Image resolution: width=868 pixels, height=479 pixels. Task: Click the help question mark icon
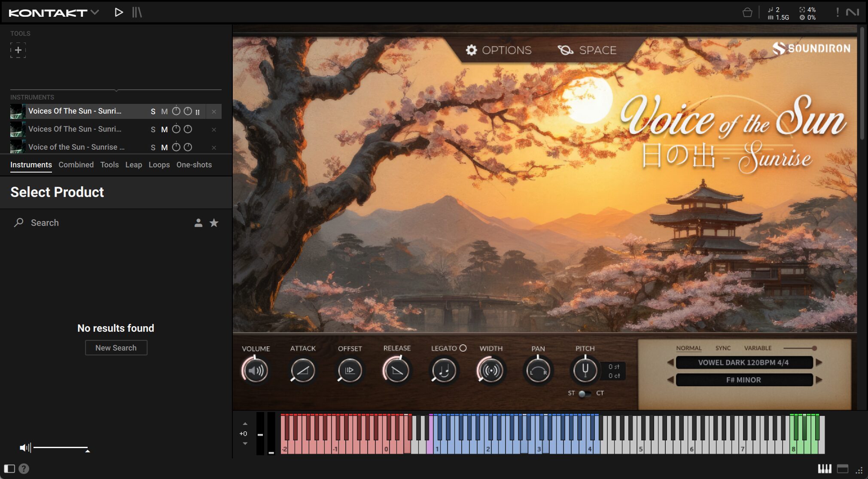click(24, 469)
